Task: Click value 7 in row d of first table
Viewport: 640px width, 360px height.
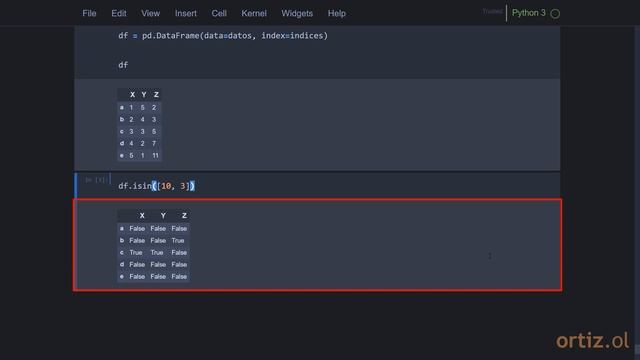Action: point(154,144)
